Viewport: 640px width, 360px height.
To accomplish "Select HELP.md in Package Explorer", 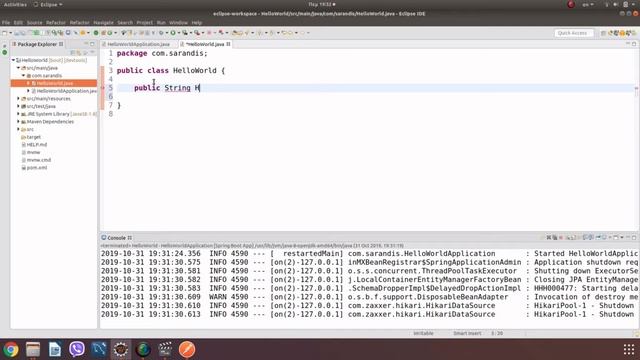I will 37,144.
